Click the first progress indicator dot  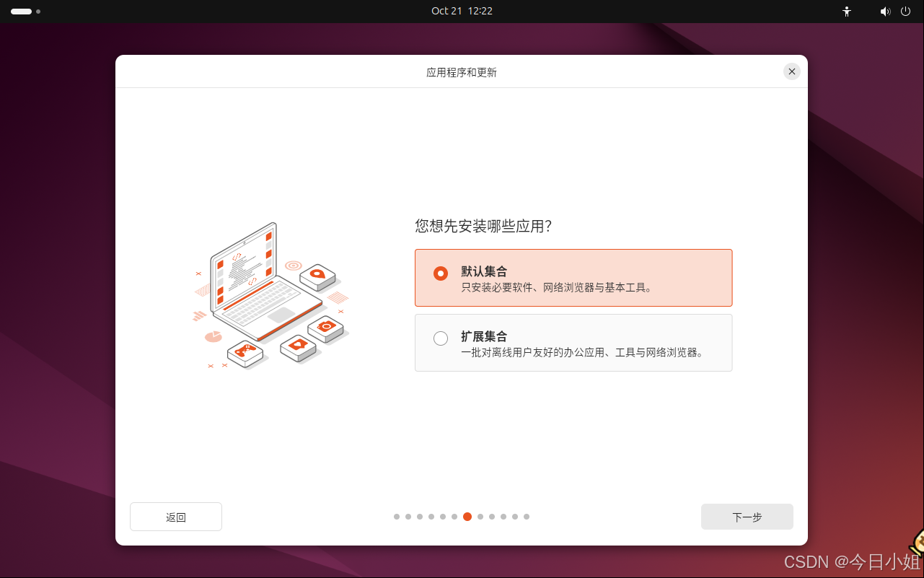(397, 517)
